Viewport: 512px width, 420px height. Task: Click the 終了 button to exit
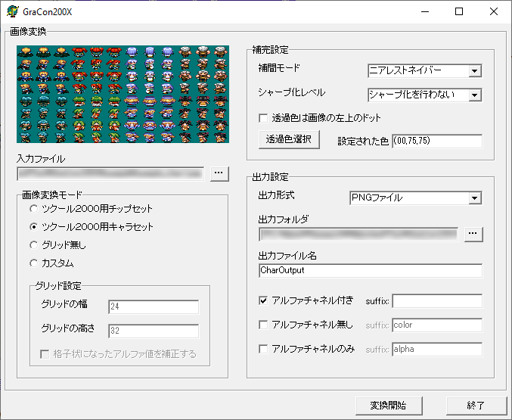point(476,405)
